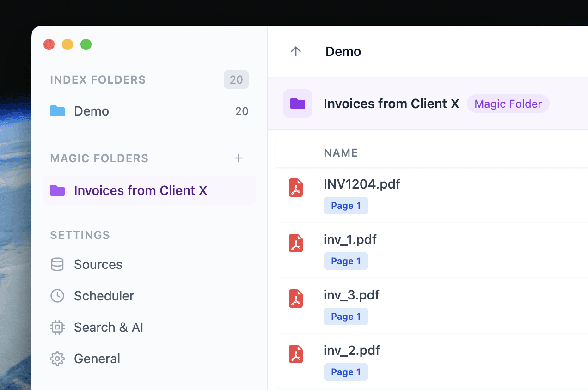Open Search & AI settings

click(x=149, y=327)
